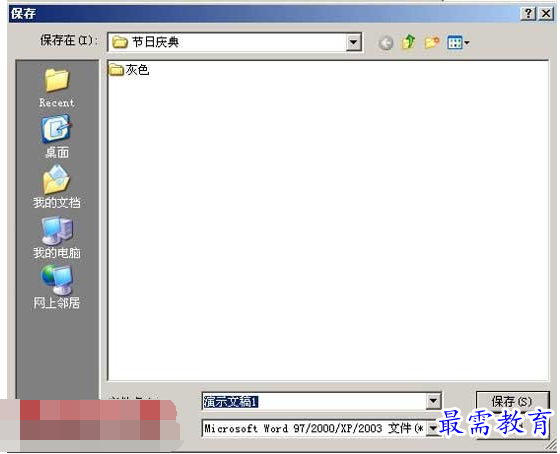Click the 节日庆典 folder icon in location box
This screenshot has width=560, height=454.
[x=120, y=43]
